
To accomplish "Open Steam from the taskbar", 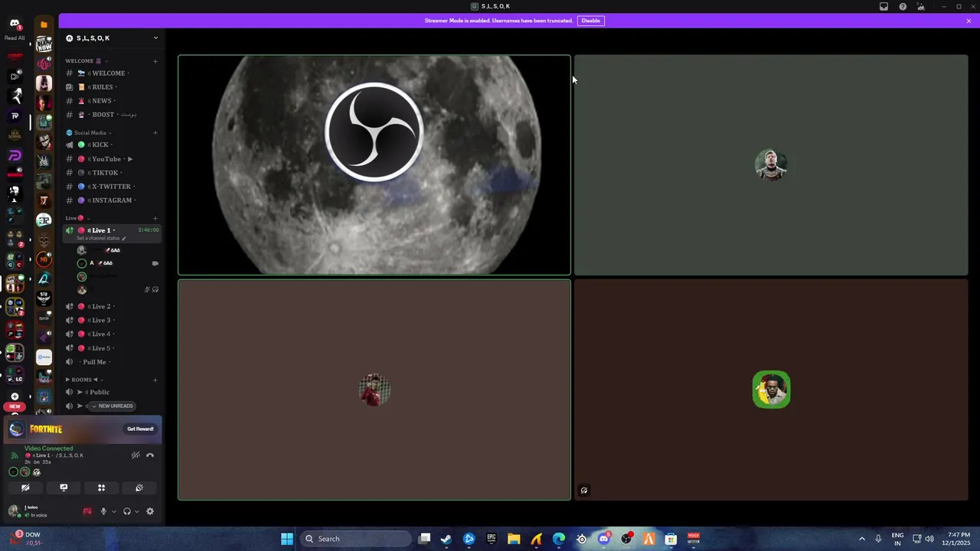I will pos(446,539).
